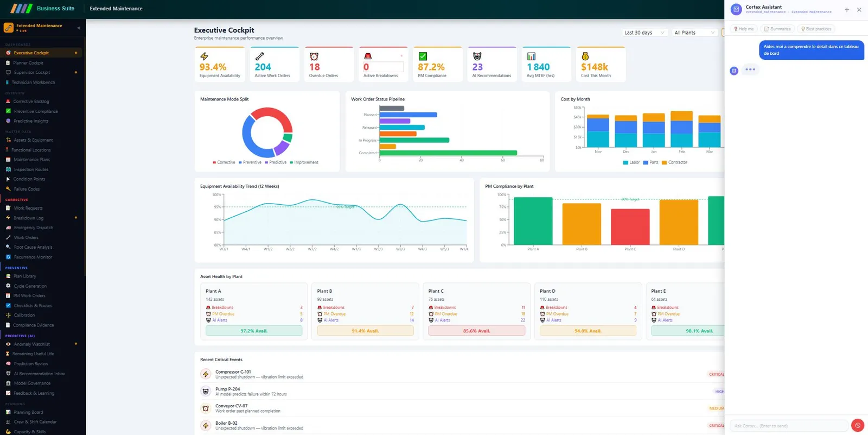Click the Cortex Assistant avatar icon in panel header
Viewport: 868px width, 435px height.
coord(736,9)
